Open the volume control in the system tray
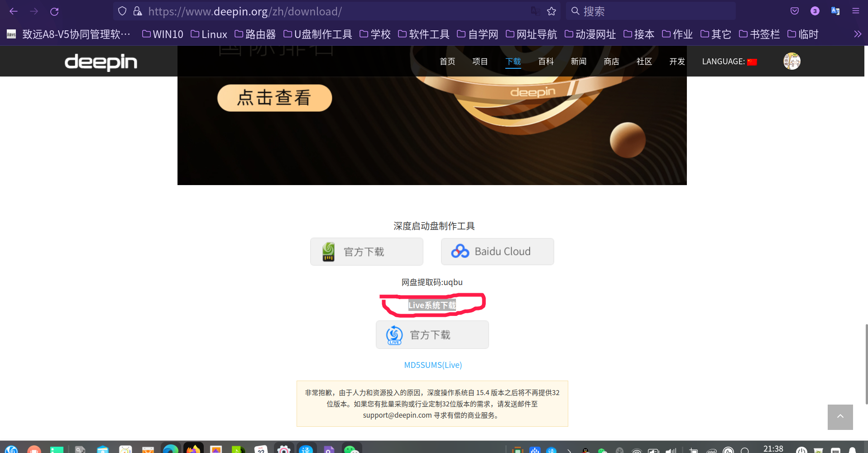 [x=671, y=450]
